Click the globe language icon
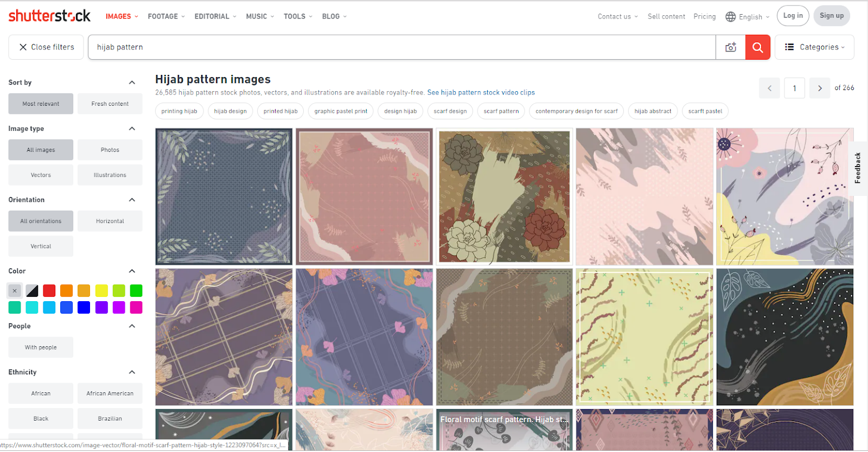Viewport: 868px width, 452px height. tap(731, 17)
